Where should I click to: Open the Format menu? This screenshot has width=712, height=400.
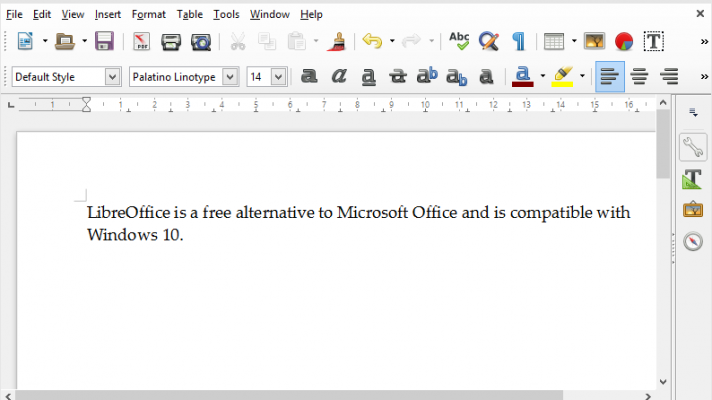[x=148, y=15]
